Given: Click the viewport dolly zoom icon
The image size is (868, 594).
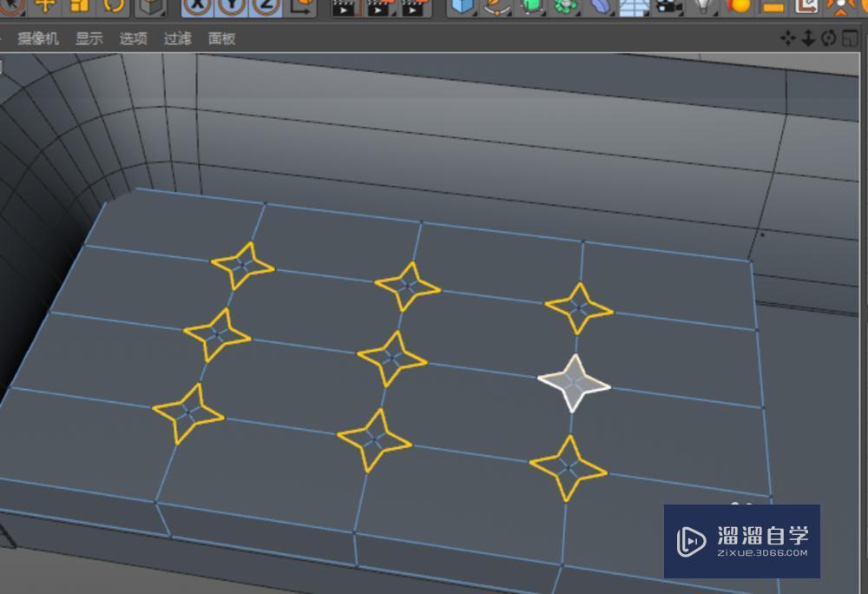Looking at the screenshot, I should click(808, 38).
